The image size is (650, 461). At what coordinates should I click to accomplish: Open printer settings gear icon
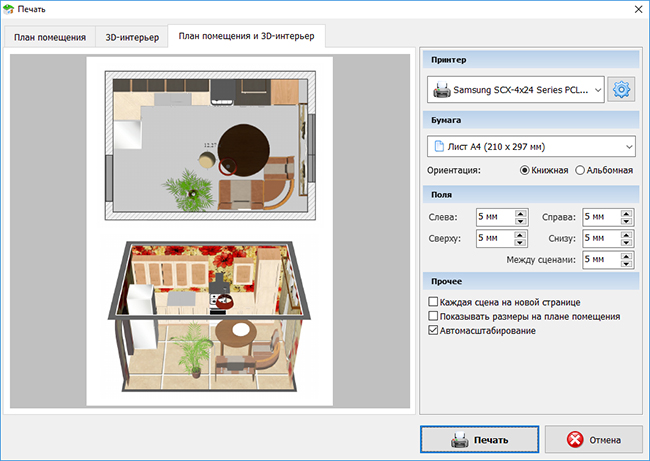point(621,89)
